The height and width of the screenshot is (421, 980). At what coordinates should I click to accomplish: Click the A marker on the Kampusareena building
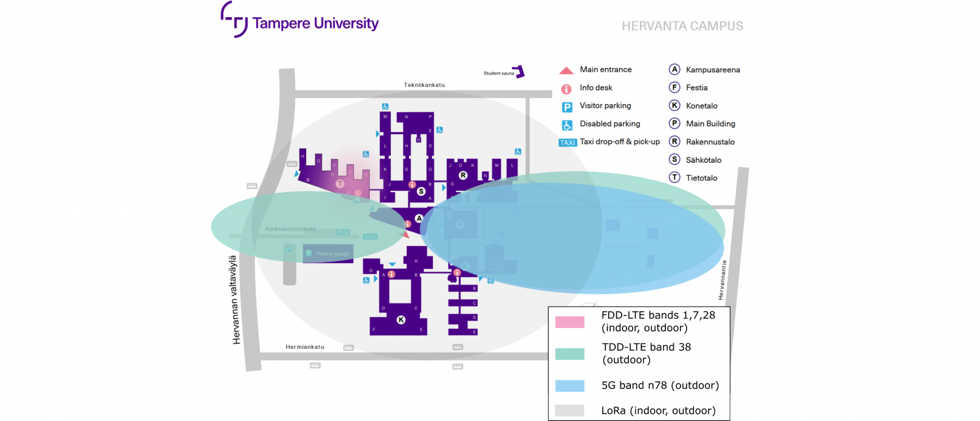pos(419,218)
